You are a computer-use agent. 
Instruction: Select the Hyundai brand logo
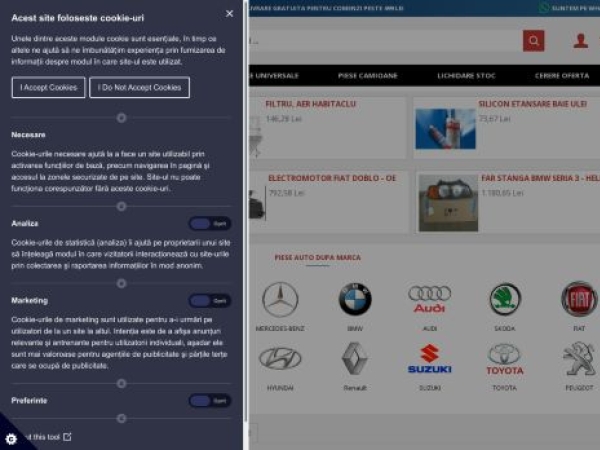click(x=280, y=359)
